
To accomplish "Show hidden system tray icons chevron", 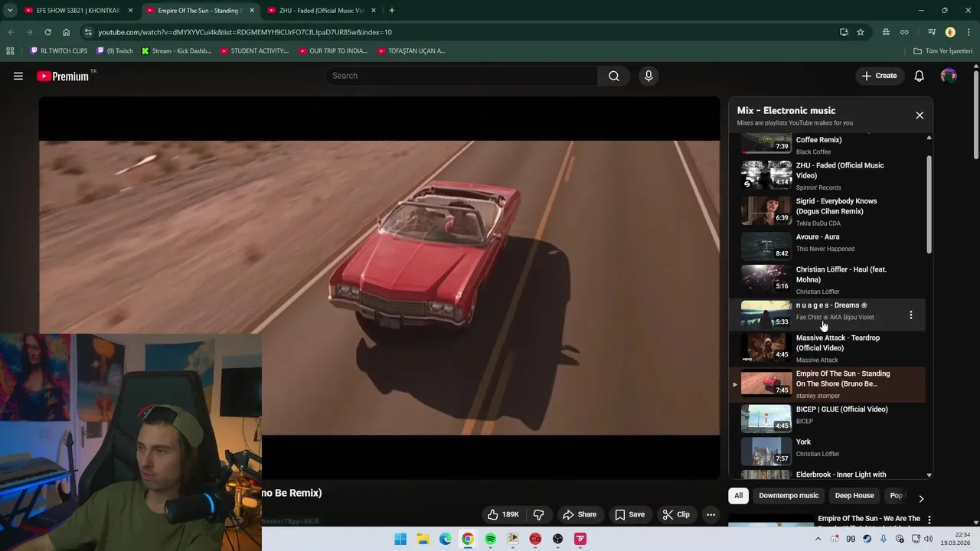I will (x=817, y=539).
